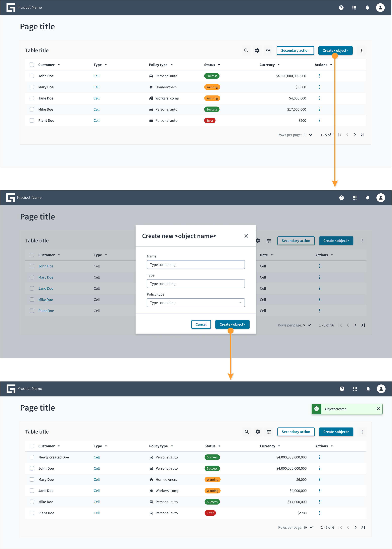Focus the Name field in the dialog
The height and width of the screenshot is (549, 392).
196,265
